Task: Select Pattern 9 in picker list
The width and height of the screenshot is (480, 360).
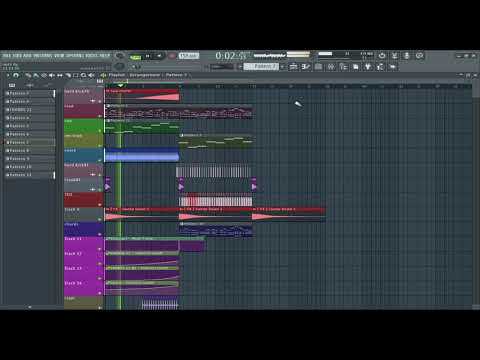Action: click(29, 159)
